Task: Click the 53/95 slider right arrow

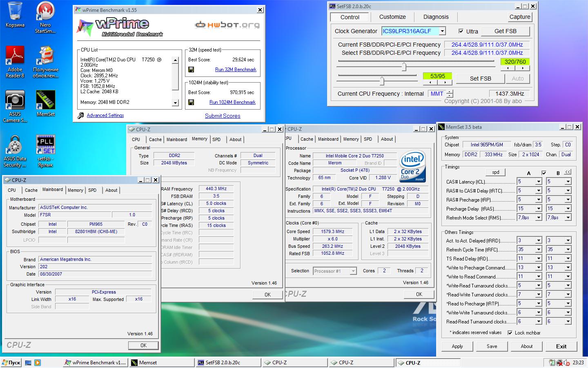Action: click(x=445, y=83)
